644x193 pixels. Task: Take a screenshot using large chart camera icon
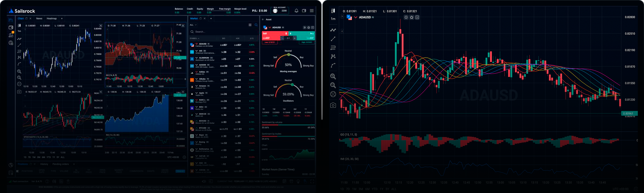click(x=333, y=105)
